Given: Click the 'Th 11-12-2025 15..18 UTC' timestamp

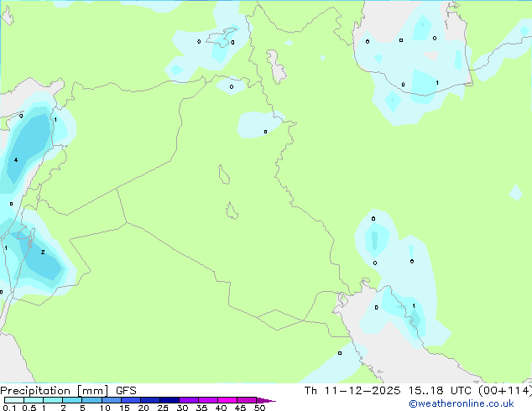Looking at the screenshot, I should (x=388, y=391).
